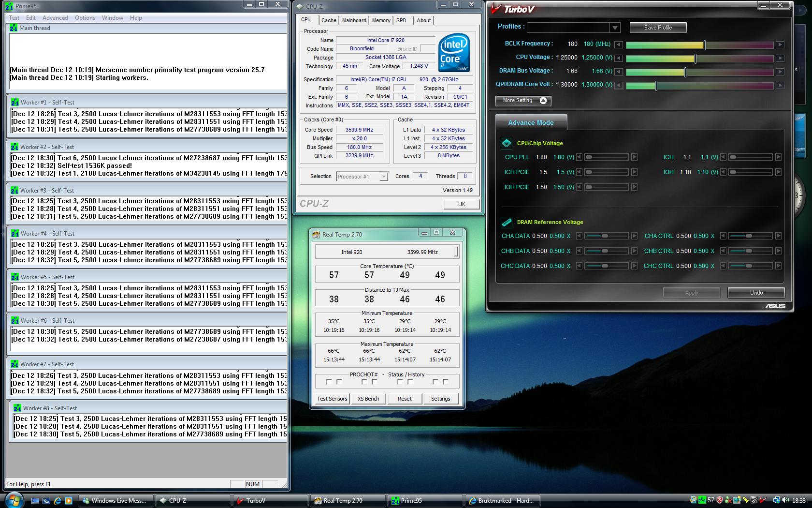Click the CPU Voltage slider handle

coord(696,59)
